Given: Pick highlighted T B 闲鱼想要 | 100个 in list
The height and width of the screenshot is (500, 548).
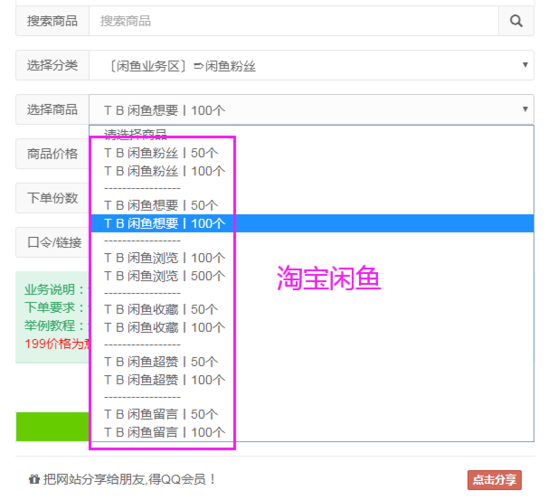Looking at the screenshot, I should (x=312, y=223).
